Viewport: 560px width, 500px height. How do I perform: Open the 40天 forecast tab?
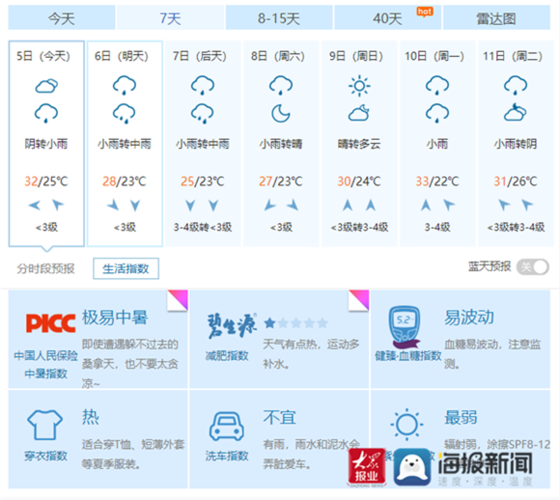388,18
